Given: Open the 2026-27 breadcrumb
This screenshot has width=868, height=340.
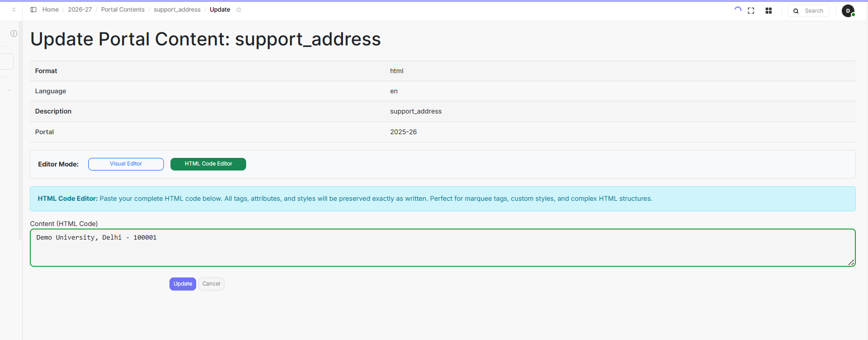Looking at the screenshot, I should [80, 10].
